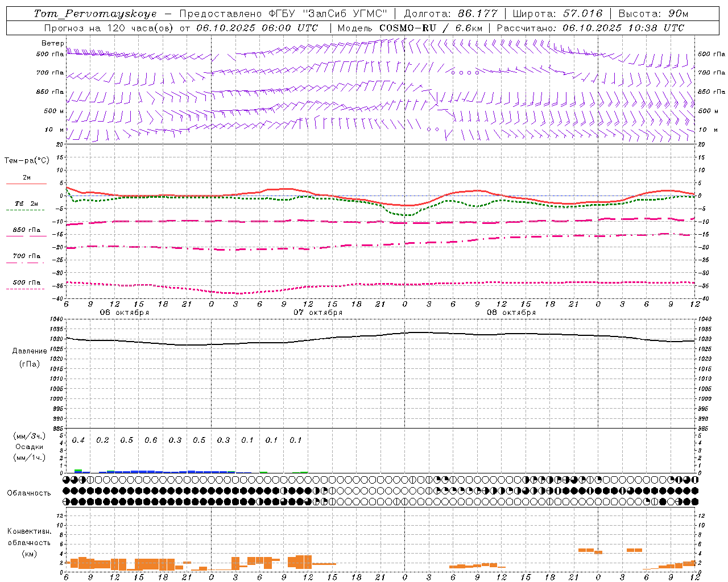
Task: Click the 10 м wind level label on left
Action: tap(54, 130)
